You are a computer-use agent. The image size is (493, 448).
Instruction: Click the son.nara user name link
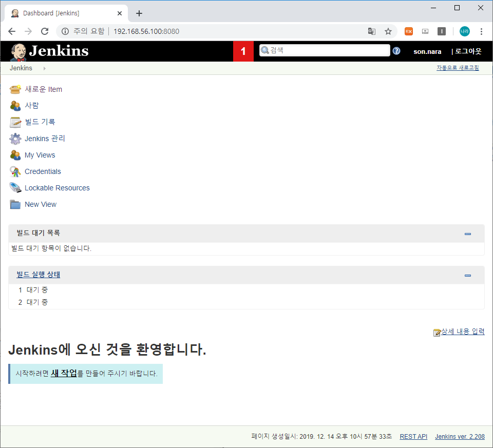tap(427, 51)
